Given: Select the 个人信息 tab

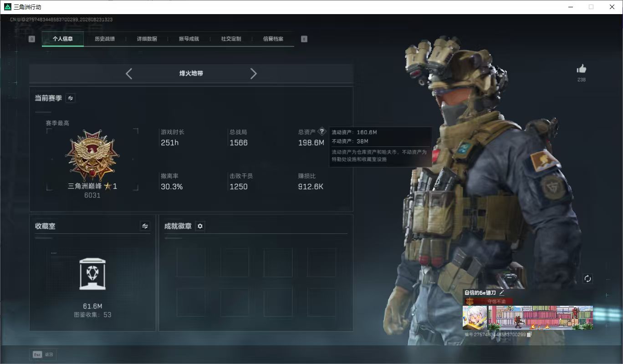Looking at the screenshot, I should point(63,39).
